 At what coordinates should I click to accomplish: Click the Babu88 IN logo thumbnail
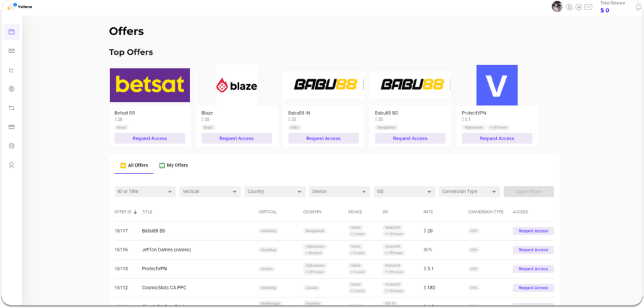(323, 85)
